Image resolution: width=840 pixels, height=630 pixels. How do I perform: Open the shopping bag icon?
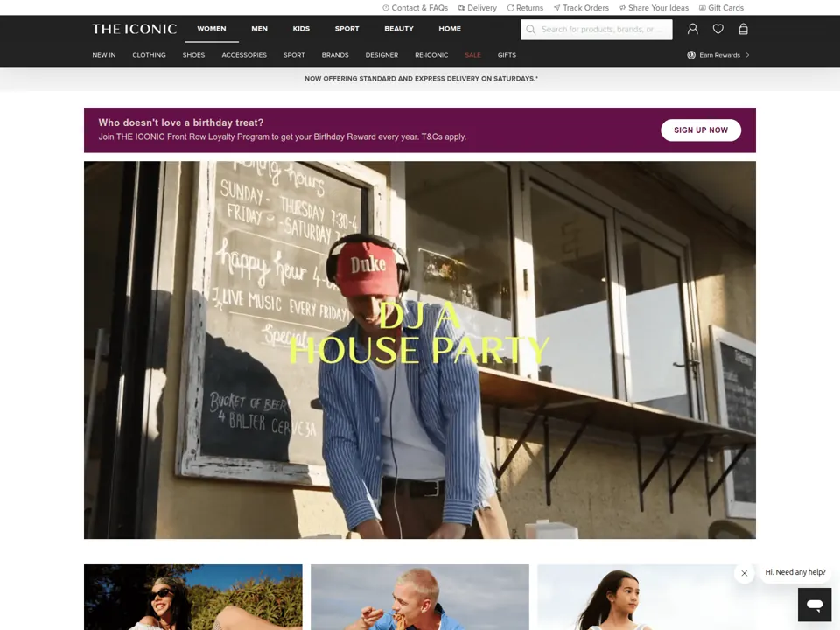tap(743, 29)
